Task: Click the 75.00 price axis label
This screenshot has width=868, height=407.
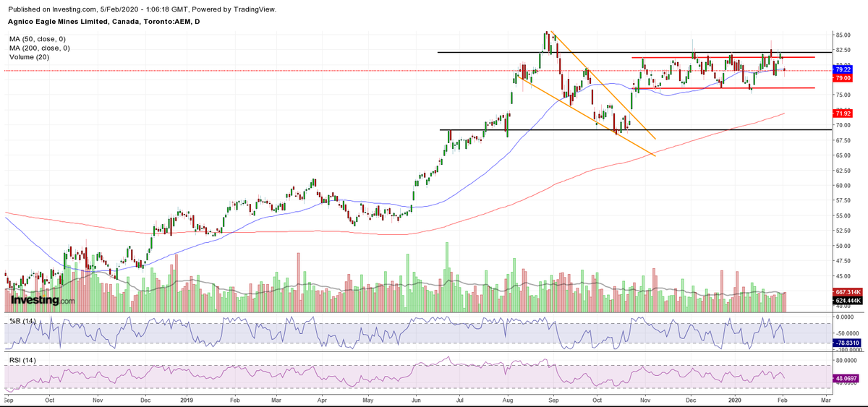Action: [x=843, y=95]
